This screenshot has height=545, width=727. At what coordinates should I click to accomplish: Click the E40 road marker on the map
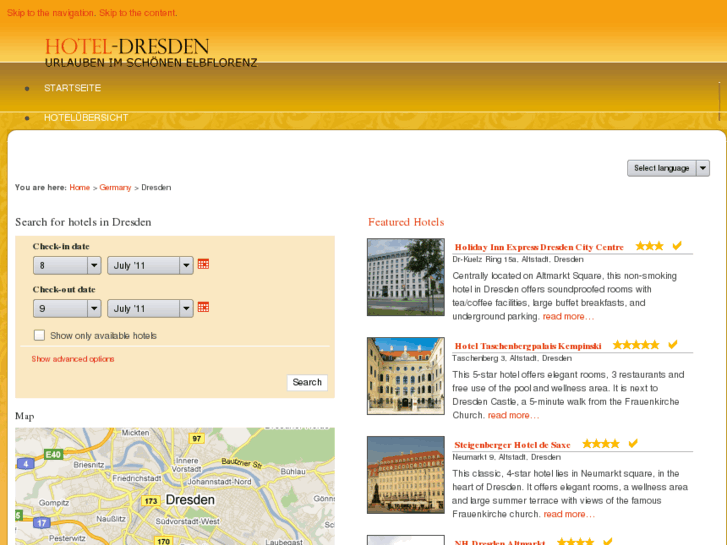point(53,454)
